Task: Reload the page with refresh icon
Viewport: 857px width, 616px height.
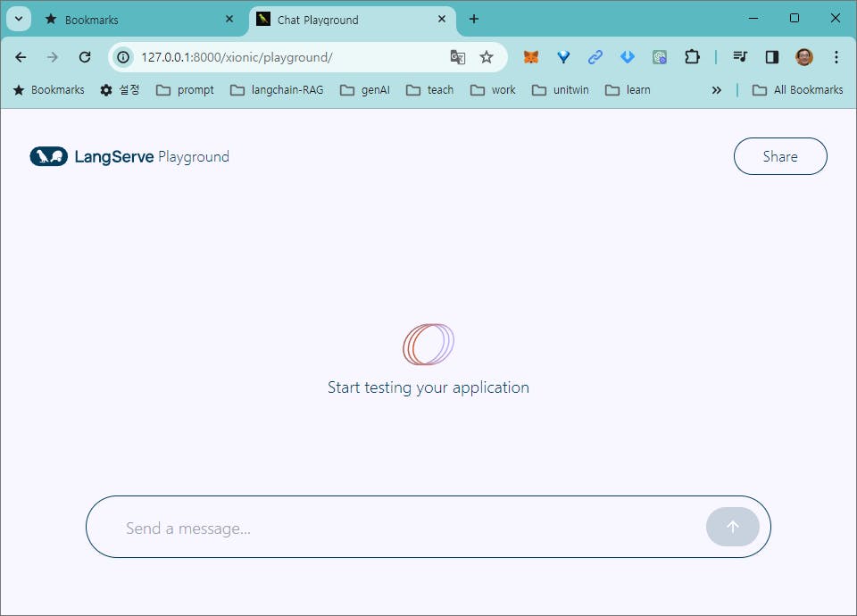Action: coord(85,57)
